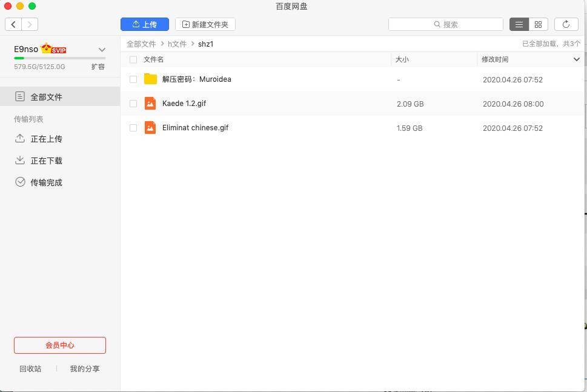Screen dimensions: 587x392
Task: Check the box for Kaede 1.2.gif
Action: click(x=133, y=104)
